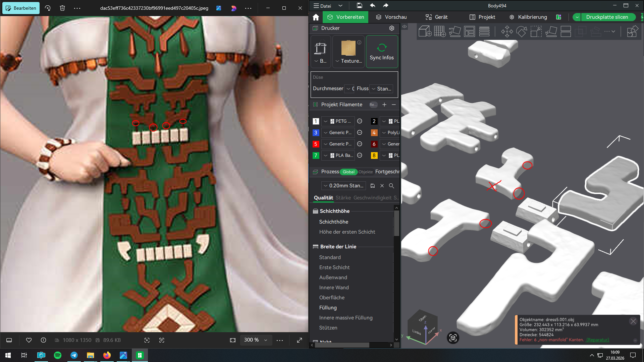This screenshot has height=362, width=644.
Task: Open Spotify from the taskbar
Action: coord(58,355)
